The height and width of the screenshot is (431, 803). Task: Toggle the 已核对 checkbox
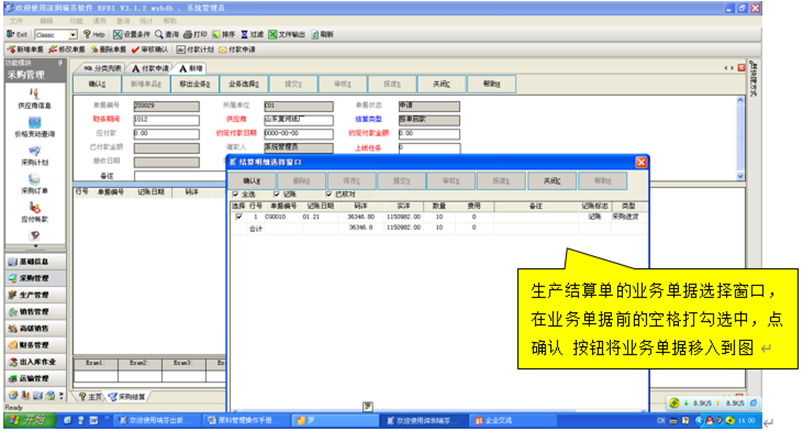(x=330, y=194)
